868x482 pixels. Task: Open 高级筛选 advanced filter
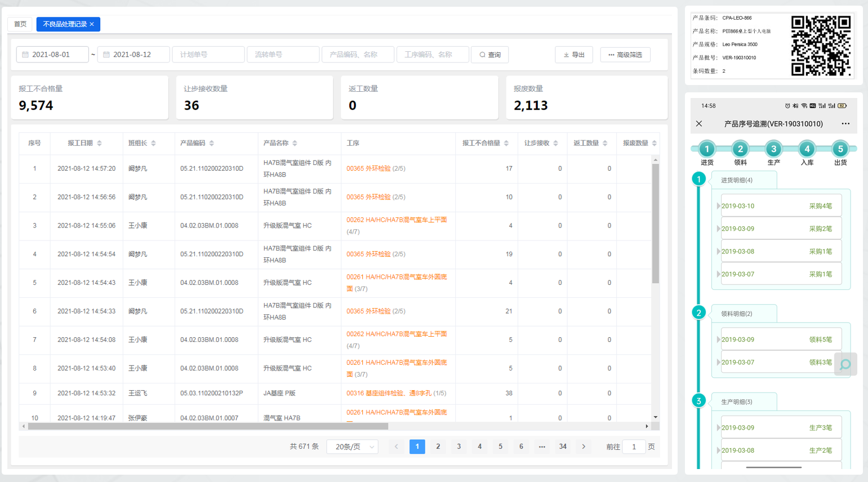pyautogui.click(x=625, y=55)
